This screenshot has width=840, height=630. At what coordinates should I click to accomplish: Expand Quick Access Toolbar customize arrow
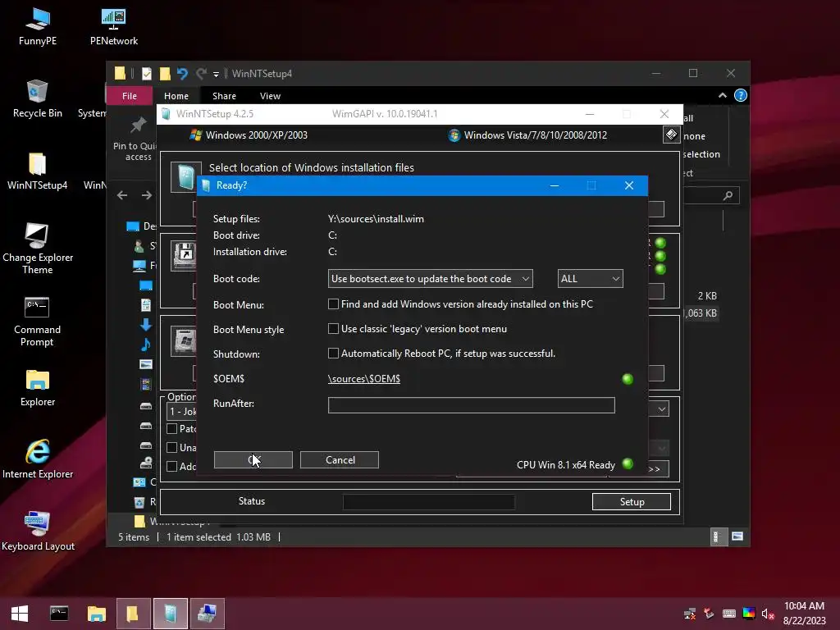pos(216,74)
